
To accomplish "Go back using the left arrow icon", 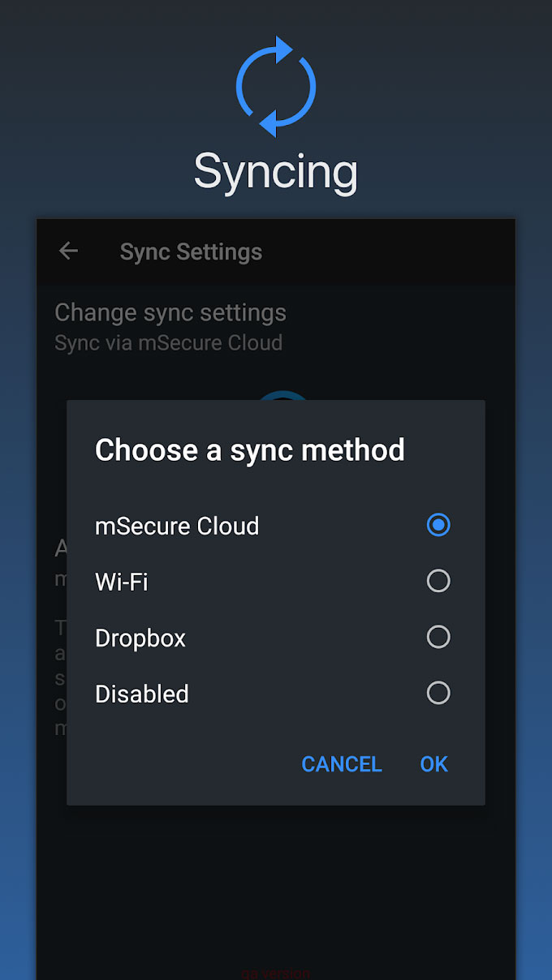I will (69, 251).
